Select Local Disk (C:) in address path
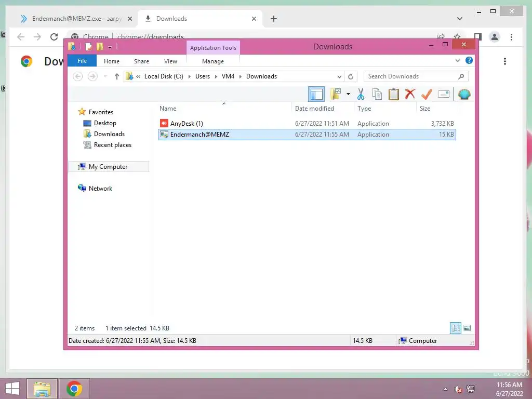 tap(164, 76)
